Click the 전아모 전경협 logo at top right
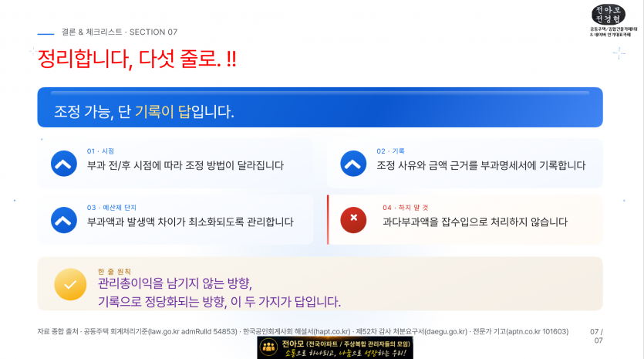This screenshot has height=359, width=644. [x=609, y=15]
